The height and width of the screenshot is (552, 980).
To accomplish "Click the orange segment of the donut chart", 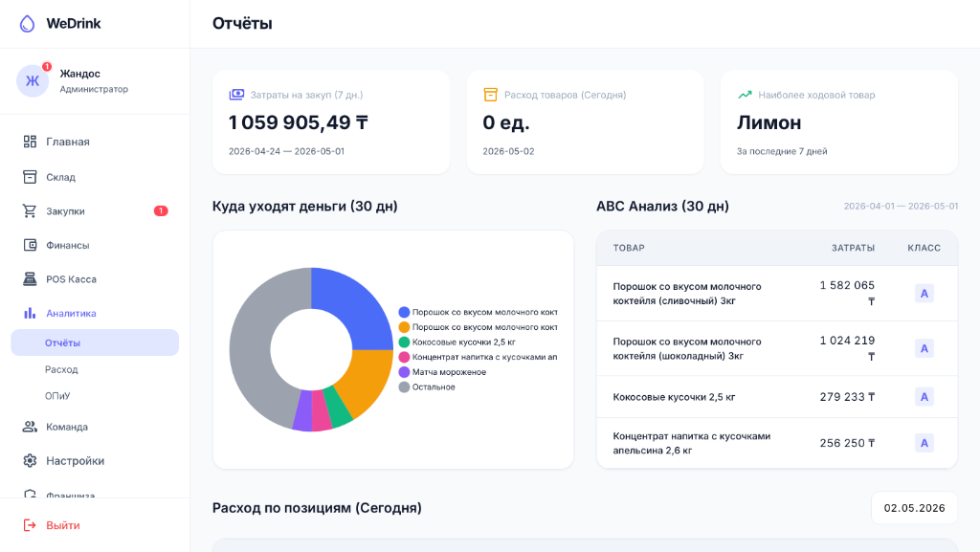I will click(x=367, y=377).
